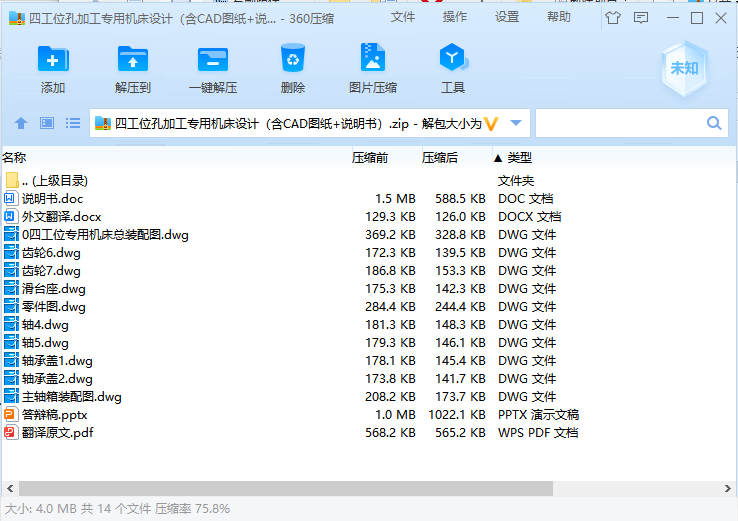Click the horizontal scrollbar thumb

286,489
